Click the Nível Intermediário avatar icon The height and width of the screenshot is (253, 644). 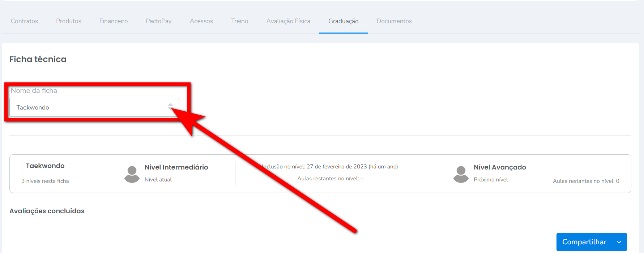pos(132,174)
